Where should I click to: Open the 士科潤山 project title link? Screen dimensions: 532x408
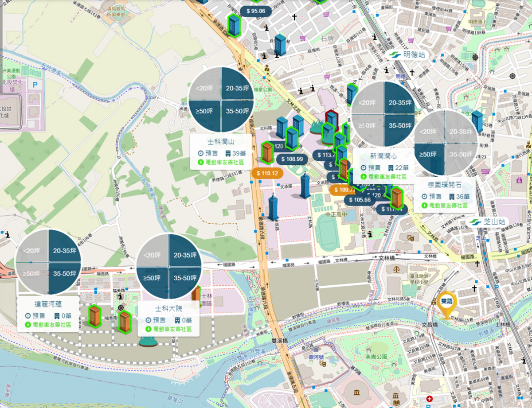point(220,142)
